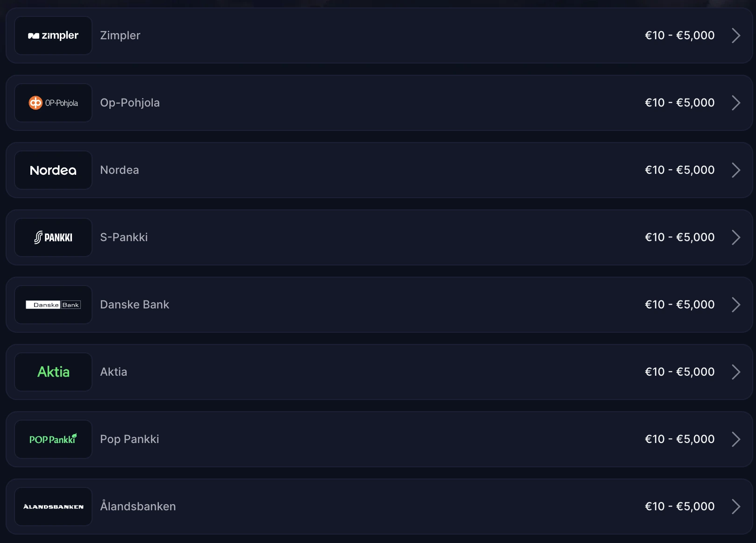Click the Zimpler logo icon

click(53, 35)
